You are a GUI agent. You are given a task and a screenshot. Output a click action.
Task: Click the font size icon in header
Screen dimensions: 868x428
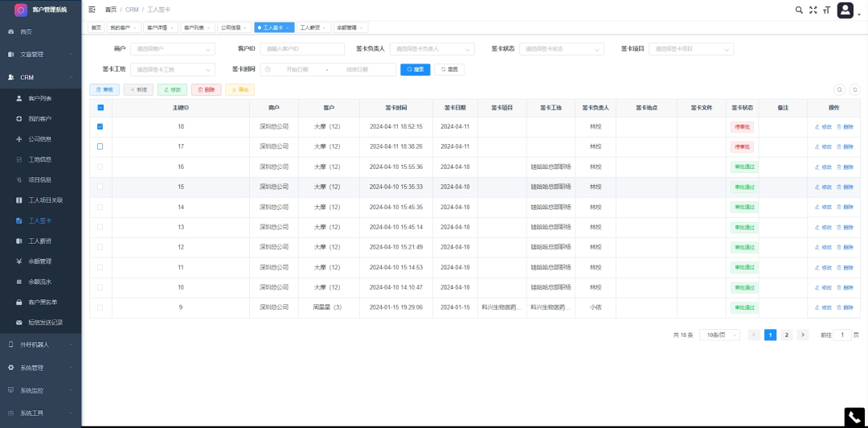[x=825, y=10]
